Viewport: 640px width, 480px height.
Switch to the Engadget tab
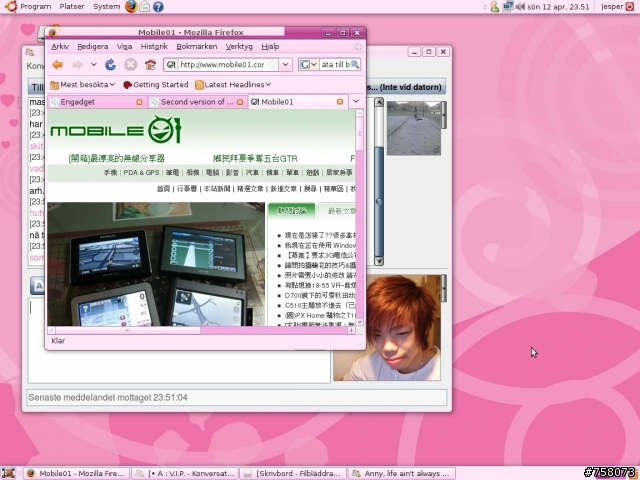click(x=96, y=102)
